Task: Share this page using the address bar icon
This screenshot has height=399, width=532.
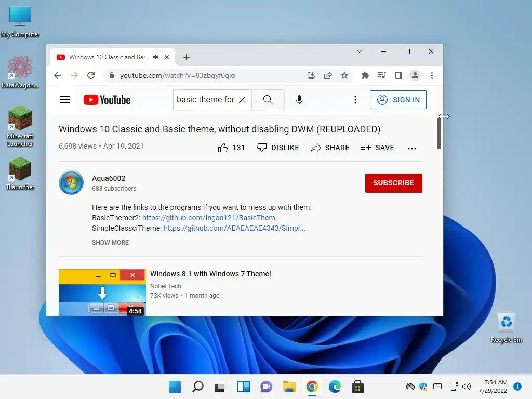Action: coord(328,75)
